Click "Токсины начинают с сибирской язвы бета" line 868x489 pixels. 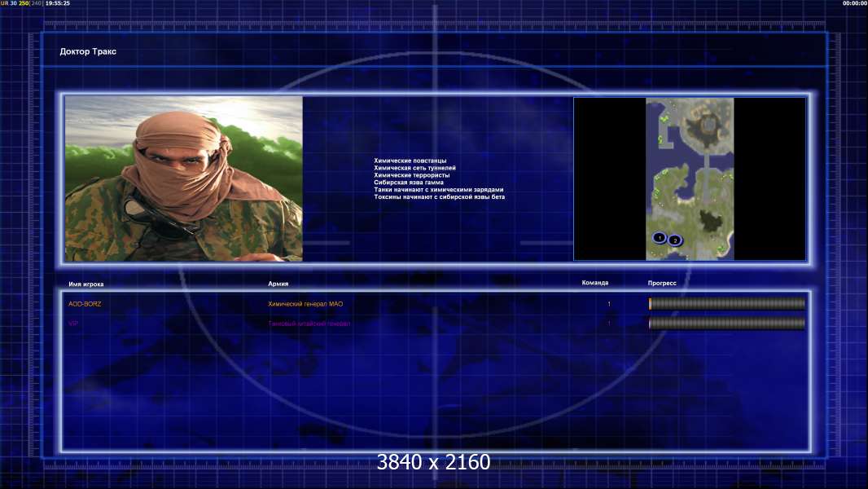tap(439, 196)
